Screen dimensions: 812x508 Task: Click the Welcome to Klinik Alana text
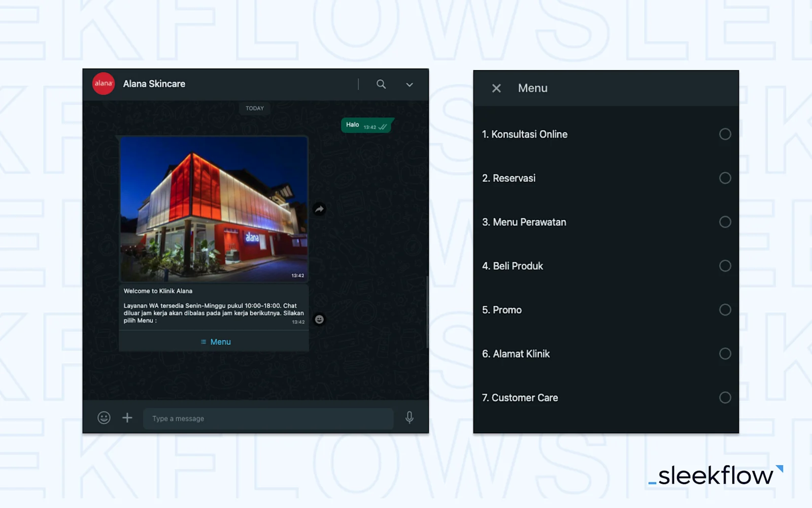(158, 291)
